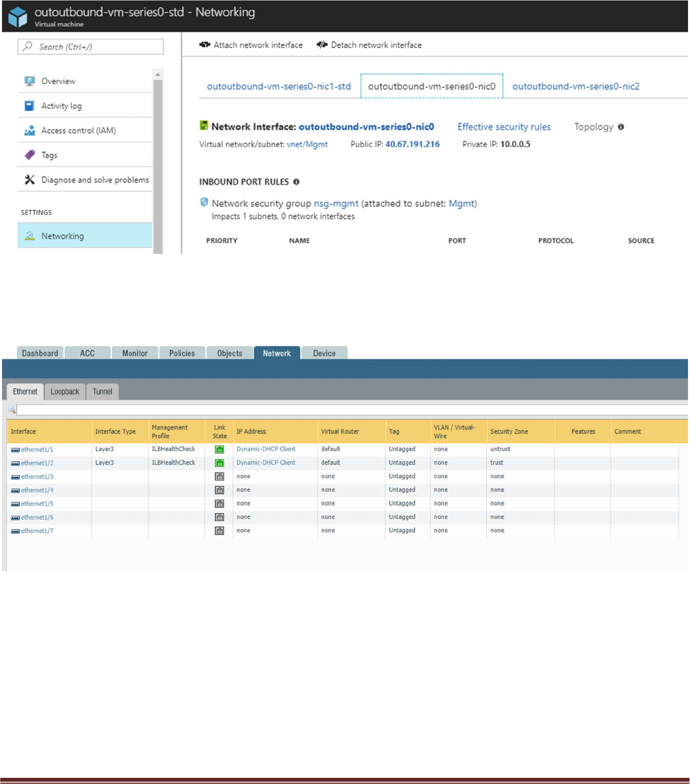690x784 pixels.
Task: Click the Inbound Port Rules info icon
Action: point(296,182)
